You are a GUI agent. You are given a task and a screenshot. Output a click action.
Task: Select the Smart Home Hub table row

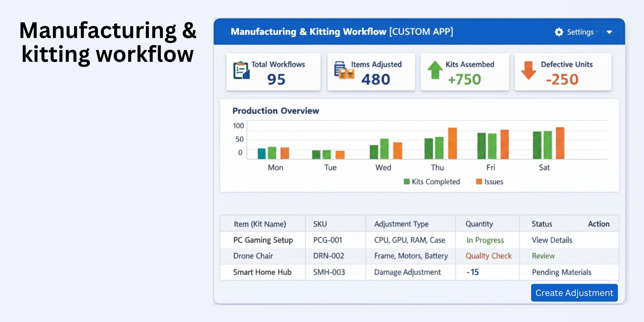pos(419,272)
